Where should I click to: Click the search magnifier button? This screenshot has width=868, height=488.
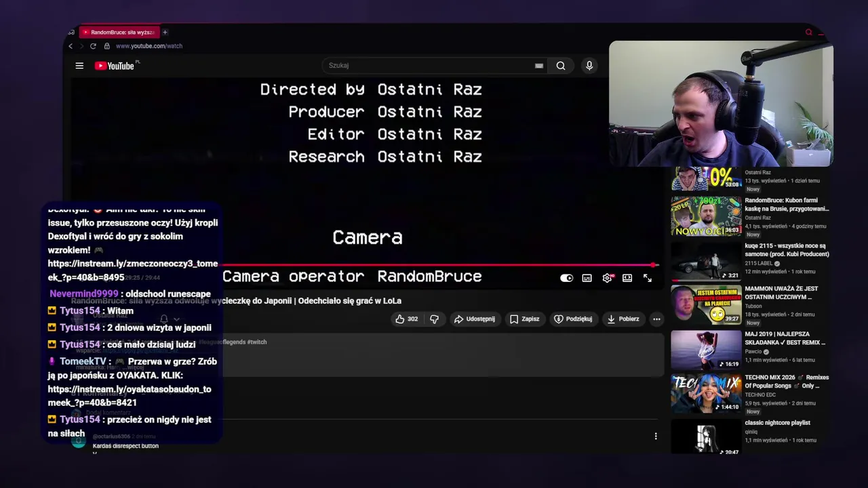(561, 66)
